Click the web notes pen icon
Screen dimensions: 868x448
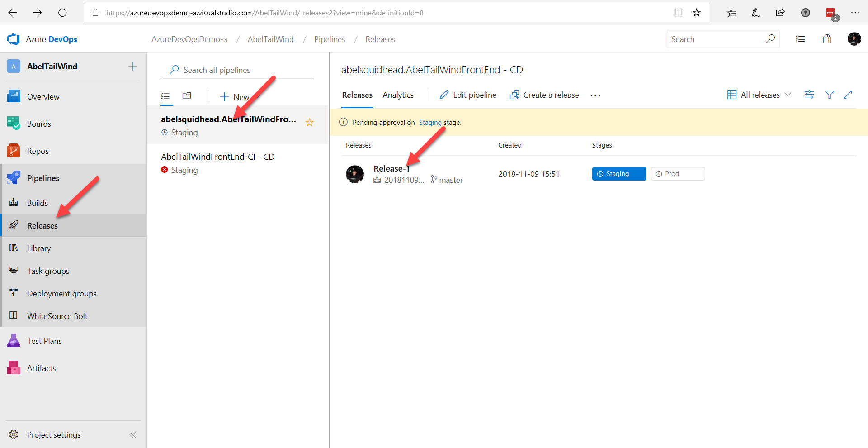[x=755, y=13]
